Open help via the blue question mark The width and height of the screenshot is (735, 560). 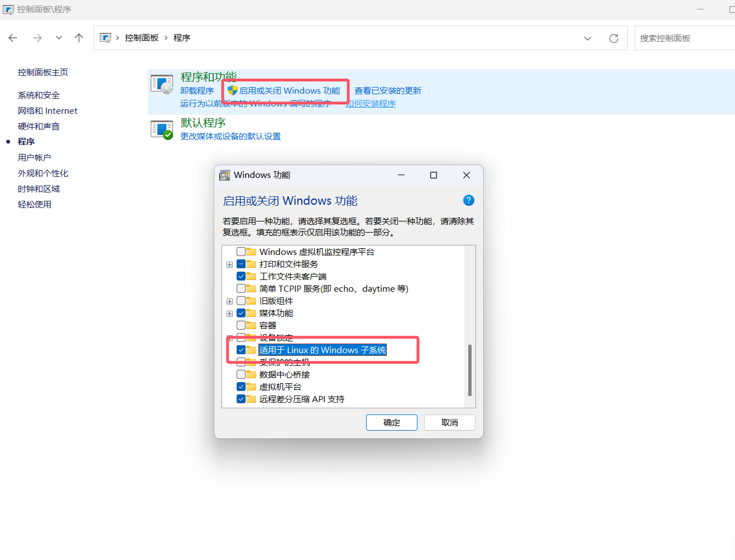[469, 200]
